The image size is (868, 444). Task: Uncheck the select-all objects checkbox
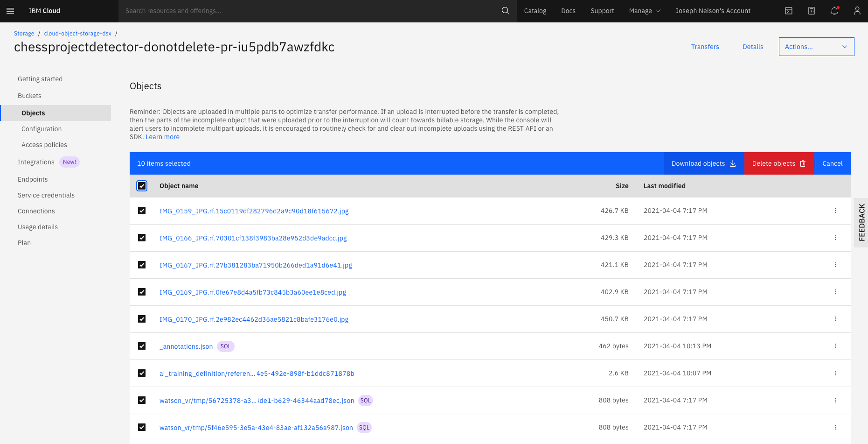point(142,186)
